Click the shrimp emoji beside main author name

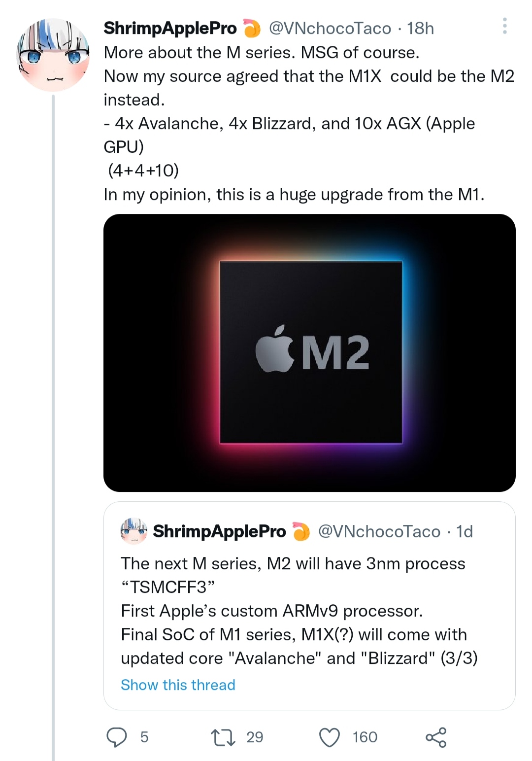point(252,29)
